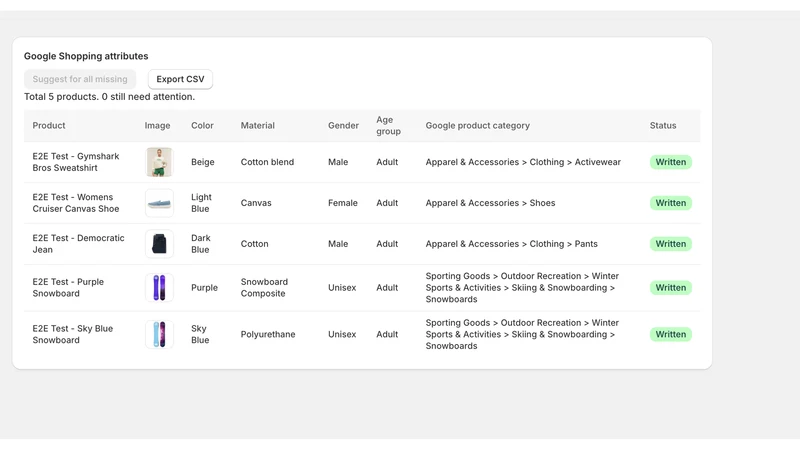The width and height of the screenshot is (800, 450).
Task: Select the Written status of Gymshark Sweatshirt
Action: coord(670,162)
